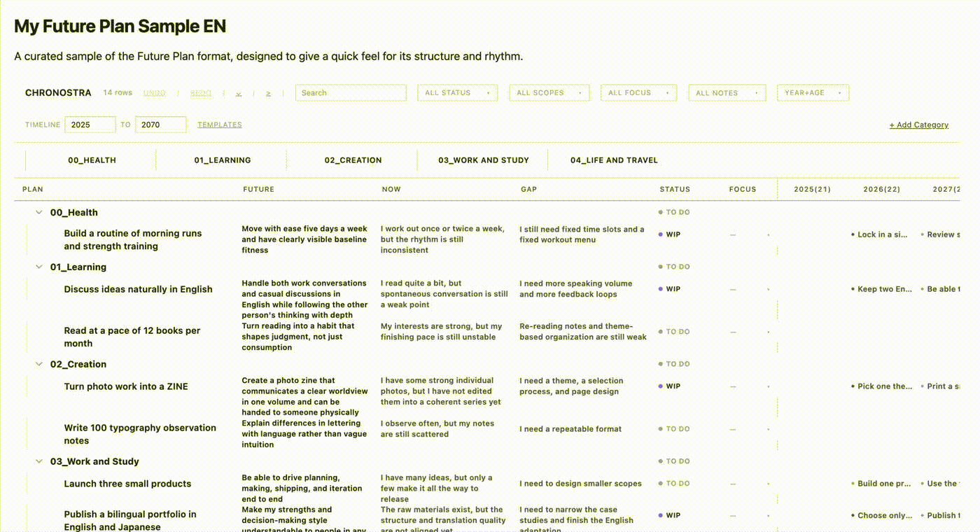
Task: Select plan 'Read at a pace of 12 books'
Action: pos(132,337)
